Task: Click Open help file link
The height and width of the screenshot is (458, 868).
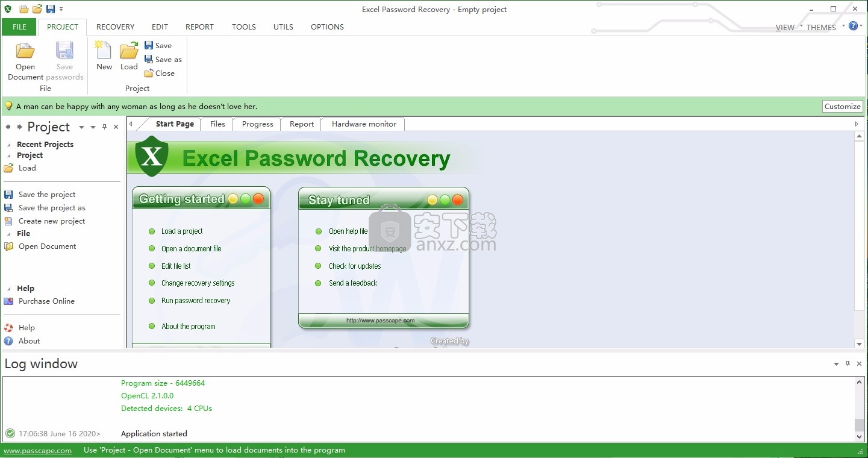Action: point(348,231)
